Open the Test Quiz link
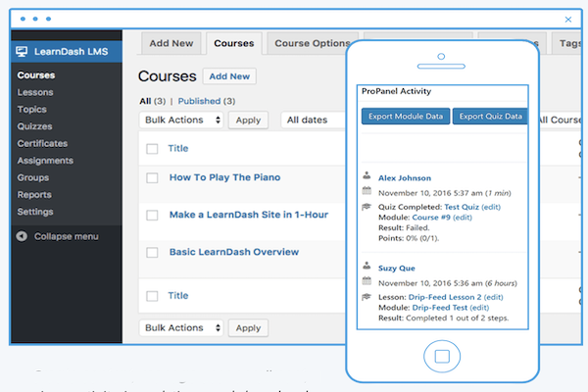Screen dimensions: 588x392 tap(462, 207)
